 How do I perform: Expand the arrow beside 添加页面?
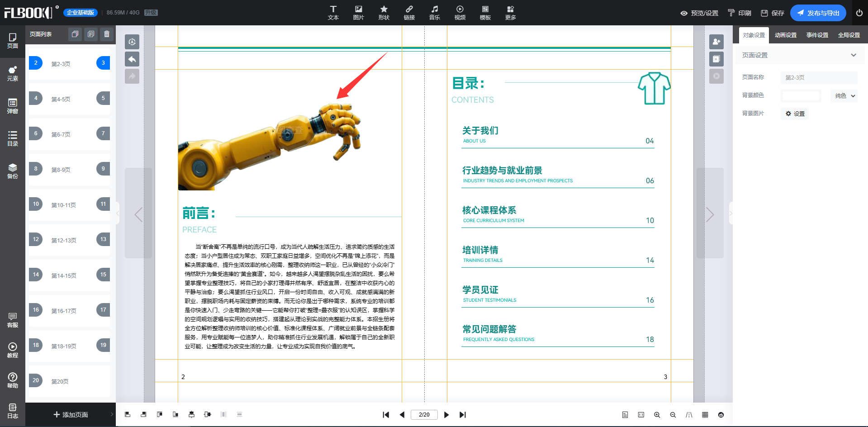click(112, 414)
